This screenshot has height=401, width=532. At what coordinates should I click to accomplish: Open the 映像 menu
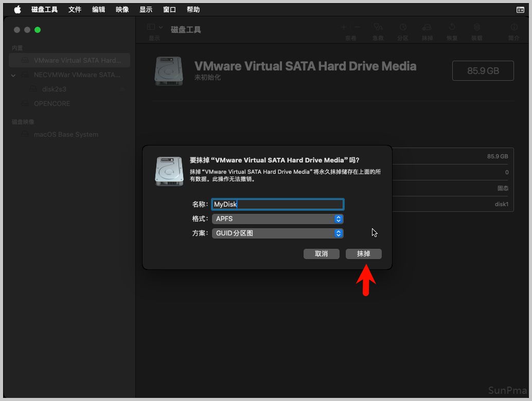(x=122, y=10)
